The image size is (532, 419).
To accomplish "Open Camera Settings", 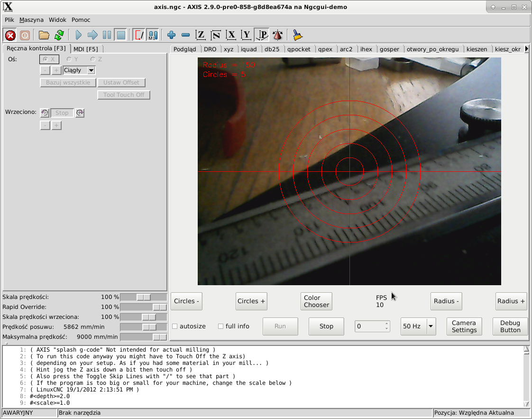I will tap(464, 326).
